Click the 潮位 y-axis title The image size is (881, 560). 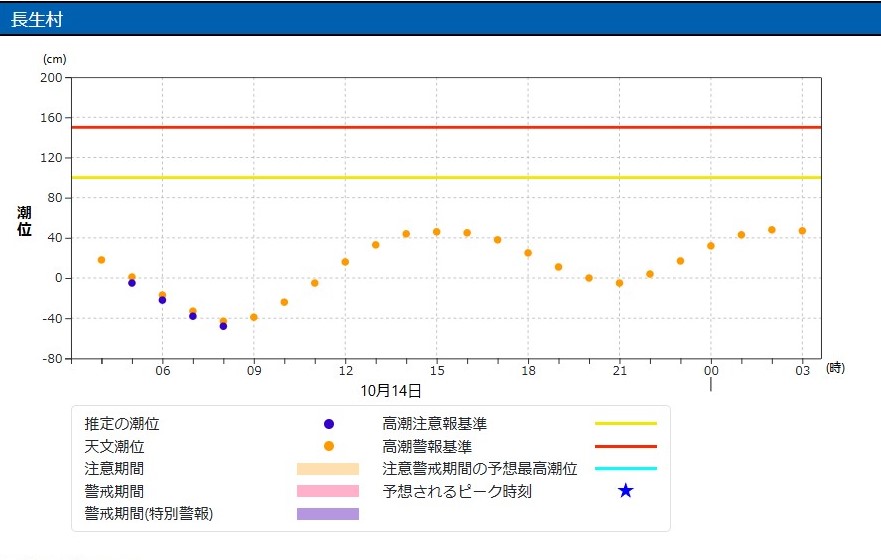coord(24,221)
